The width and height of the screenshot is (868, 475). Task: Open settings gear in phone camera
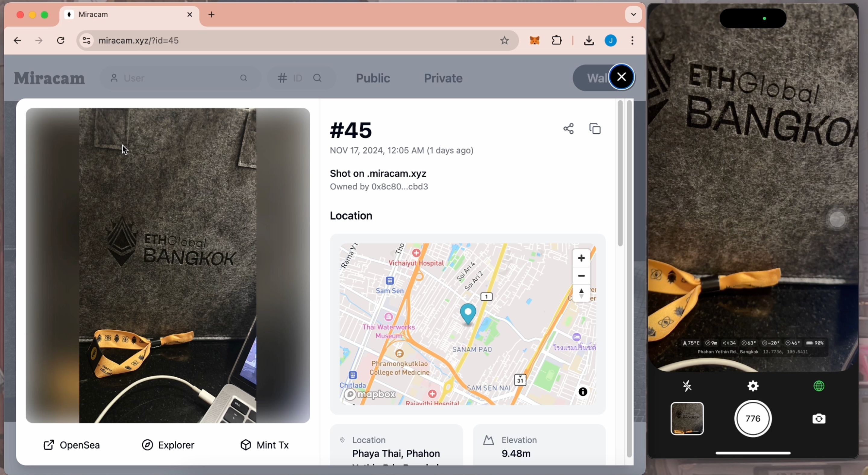pos(753,386)
